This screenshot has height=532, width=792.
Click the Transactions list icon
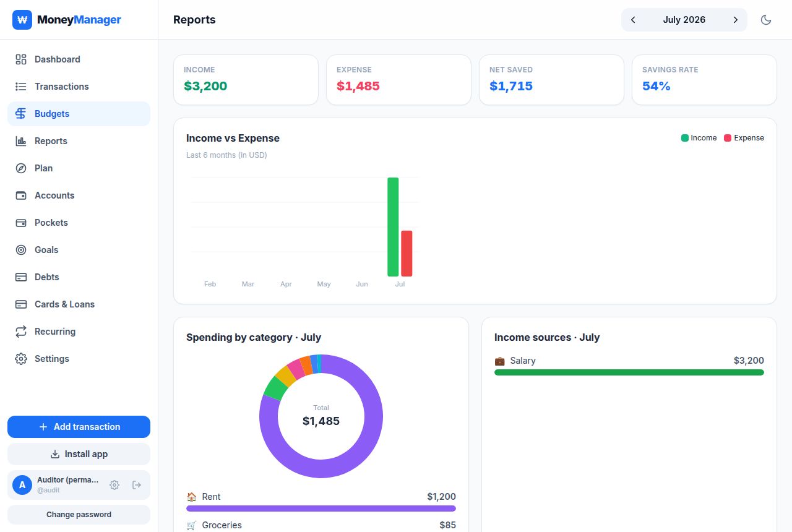click(x=21, y=87)
